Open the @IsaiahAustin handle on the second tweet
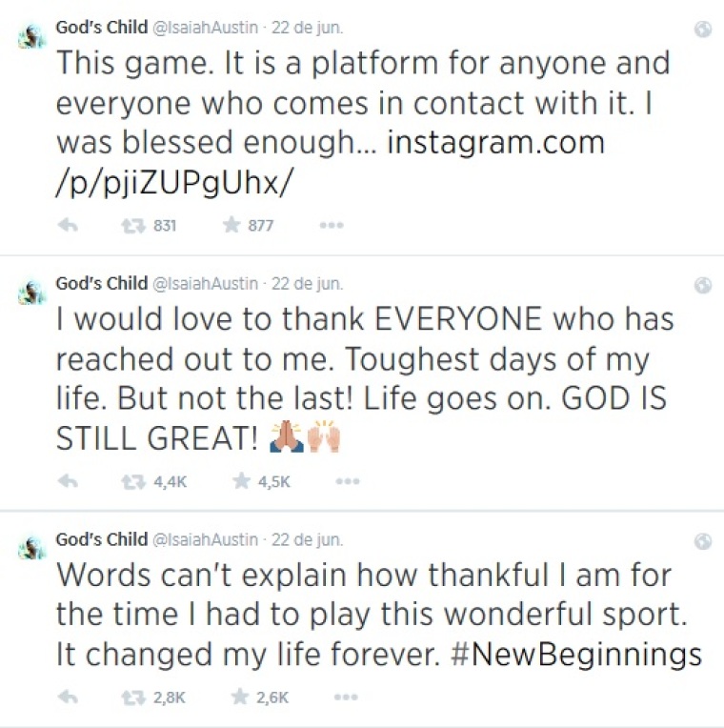 click(205, 283)
